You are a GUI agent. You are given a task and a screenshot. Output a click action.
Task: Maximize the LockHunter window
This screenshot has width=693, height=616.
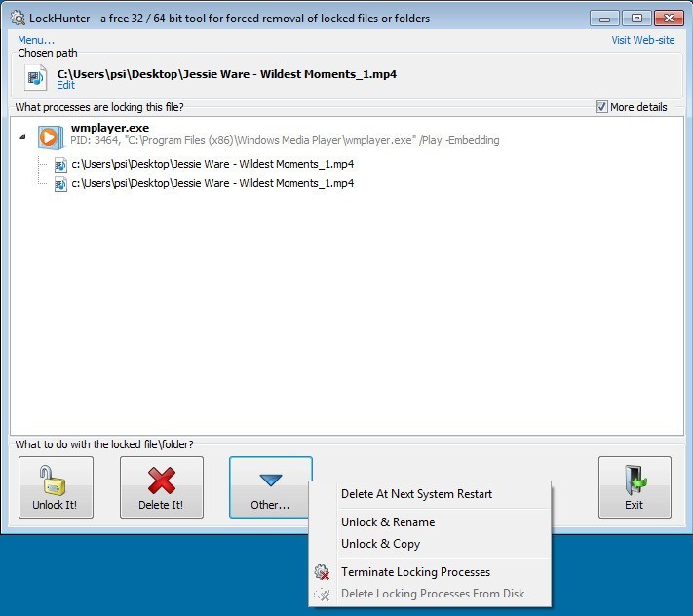click(x=636, y=19)
